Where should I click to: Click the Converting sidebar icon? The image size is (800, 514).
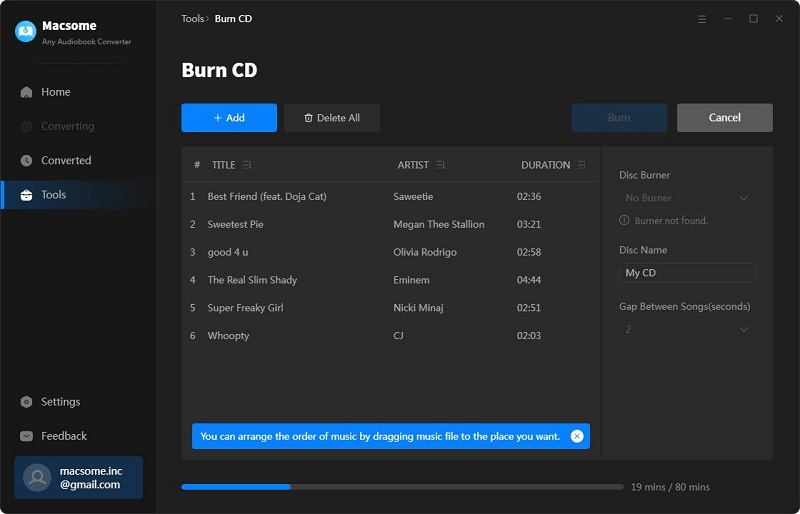(x=26, y=126)
